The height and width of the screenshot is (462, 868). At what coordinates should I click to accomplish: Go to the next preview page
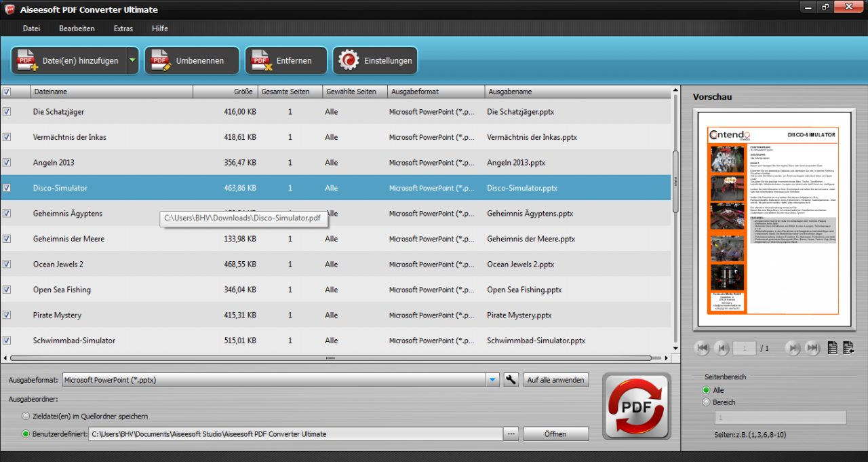[x=792, y=348]
